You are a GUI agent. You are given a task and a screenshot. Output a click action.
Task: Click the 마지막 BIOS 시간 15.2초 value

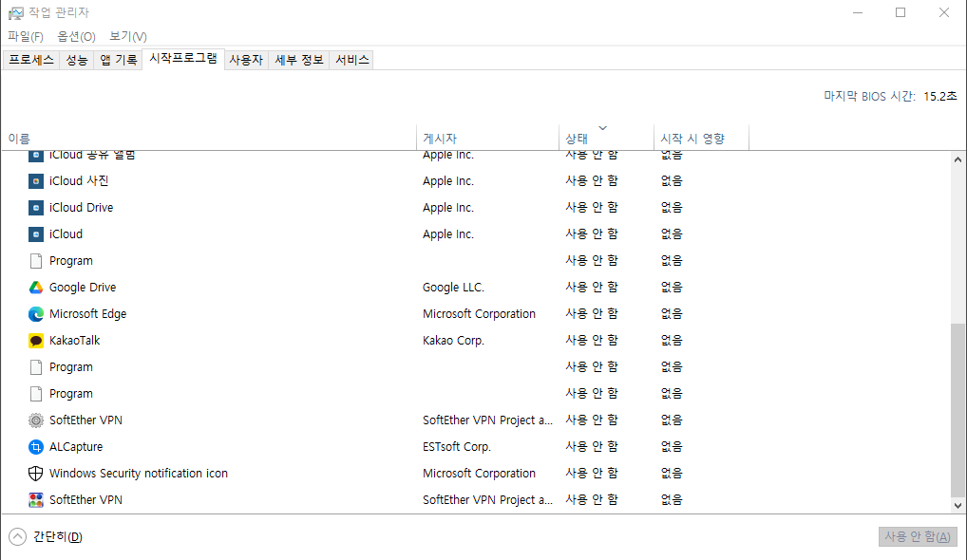[x=939, y=96]
